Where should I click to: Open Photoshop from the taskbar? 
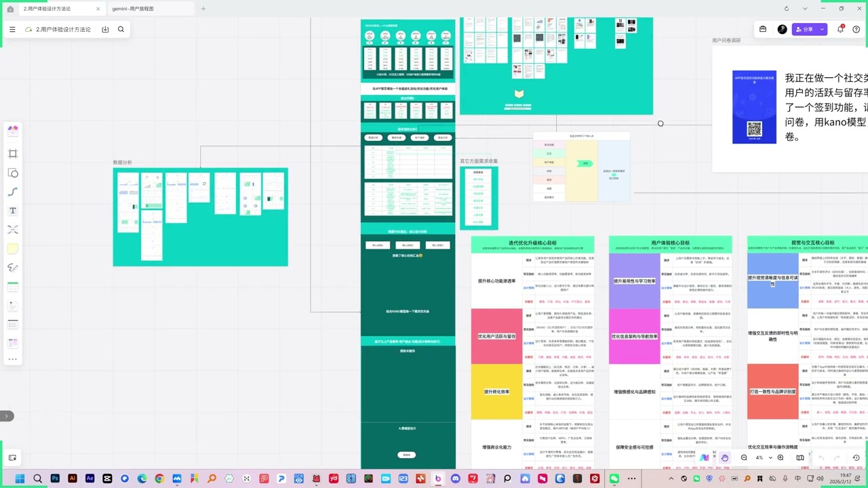point(55,479)
